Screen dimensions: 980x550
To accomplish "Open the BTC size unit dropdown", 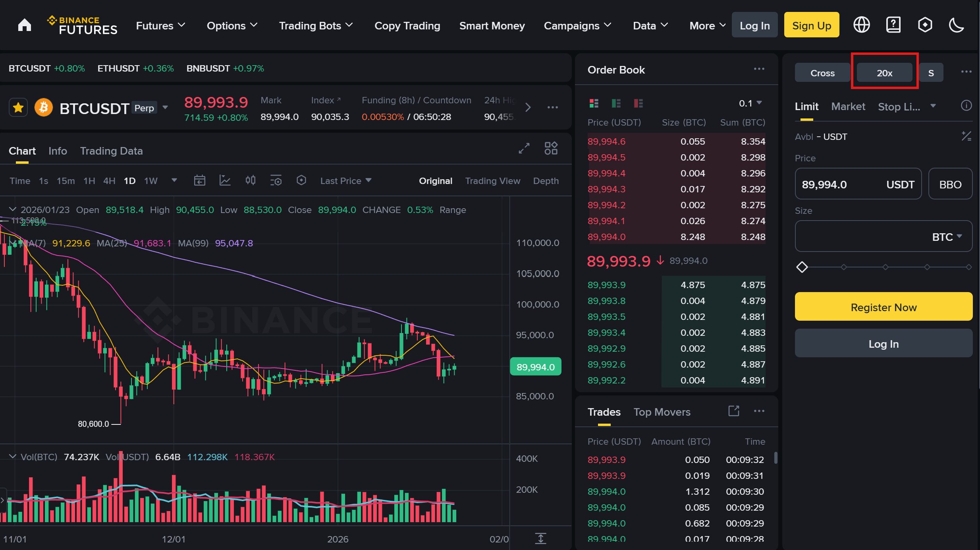I will coord(947,236).
